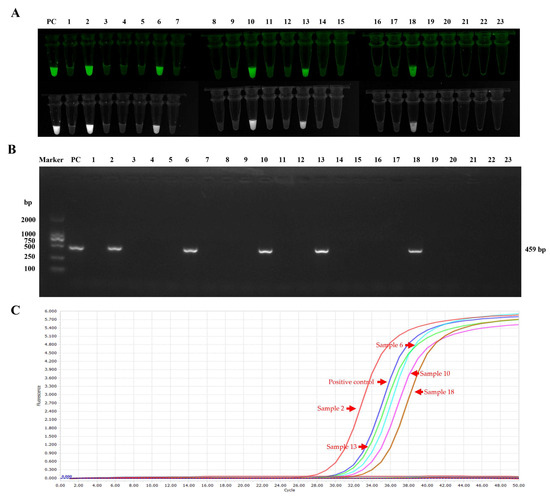This screenshot has width=550, height=496.
Task: Click the PC lane gel band
Action: coord(76,248)
